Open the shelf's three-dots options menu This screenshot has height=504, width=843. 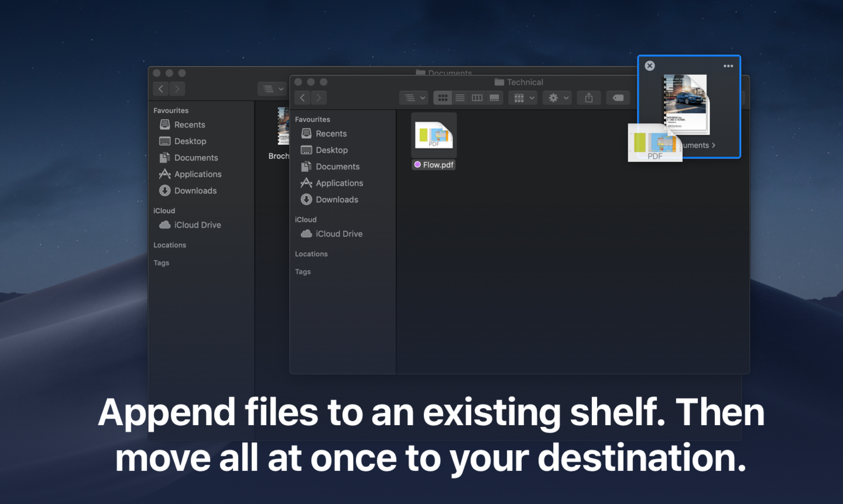[728, 66]
